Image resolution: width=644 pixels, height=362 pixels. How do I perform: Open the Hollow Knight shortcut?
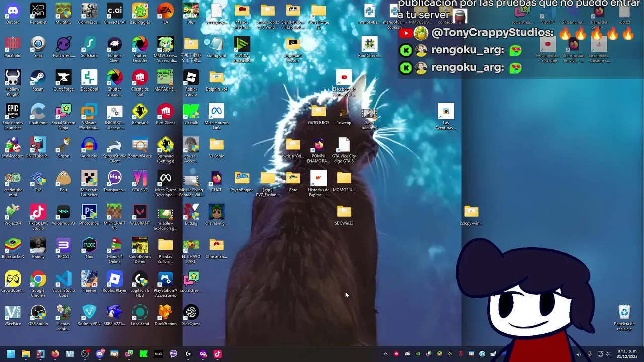coord(13,83)
